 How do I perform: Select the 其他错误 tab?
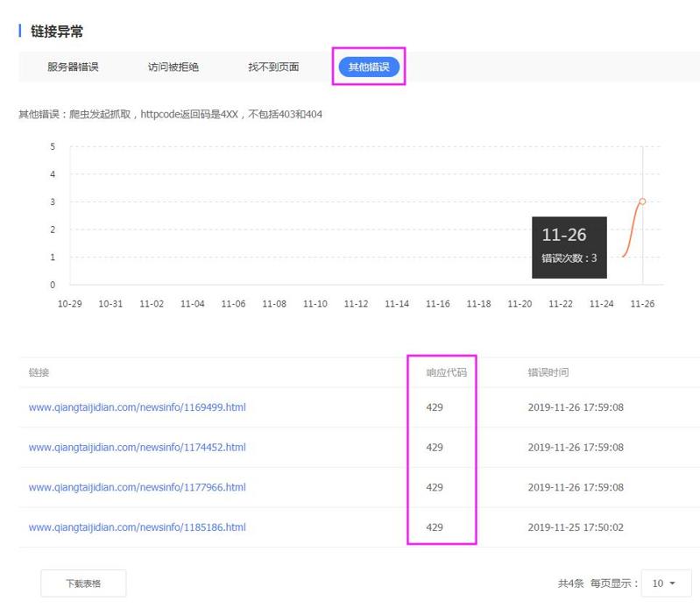[x=369, y=67]
